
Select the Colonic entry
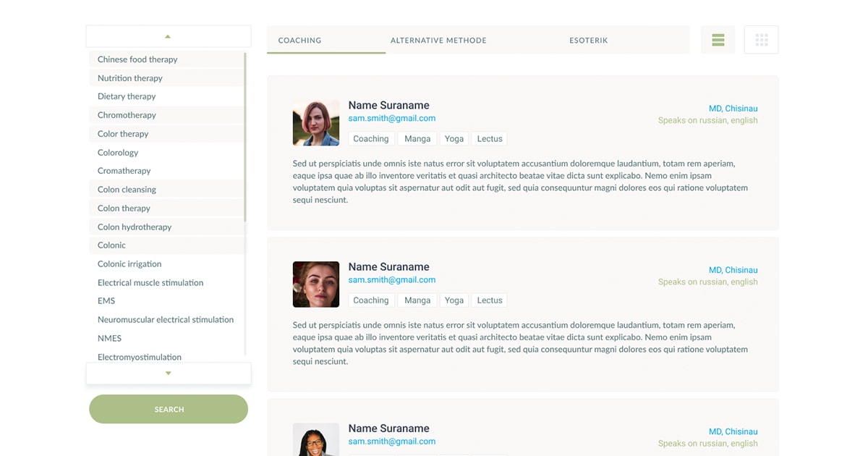click(x=166, y=245)
